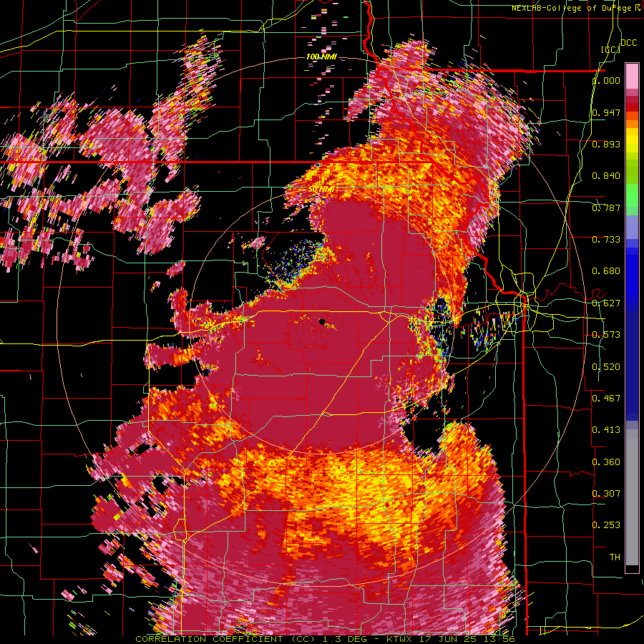Click the 0.627 scale value
The width and height of the screenshot is (644, 644).
606,303
